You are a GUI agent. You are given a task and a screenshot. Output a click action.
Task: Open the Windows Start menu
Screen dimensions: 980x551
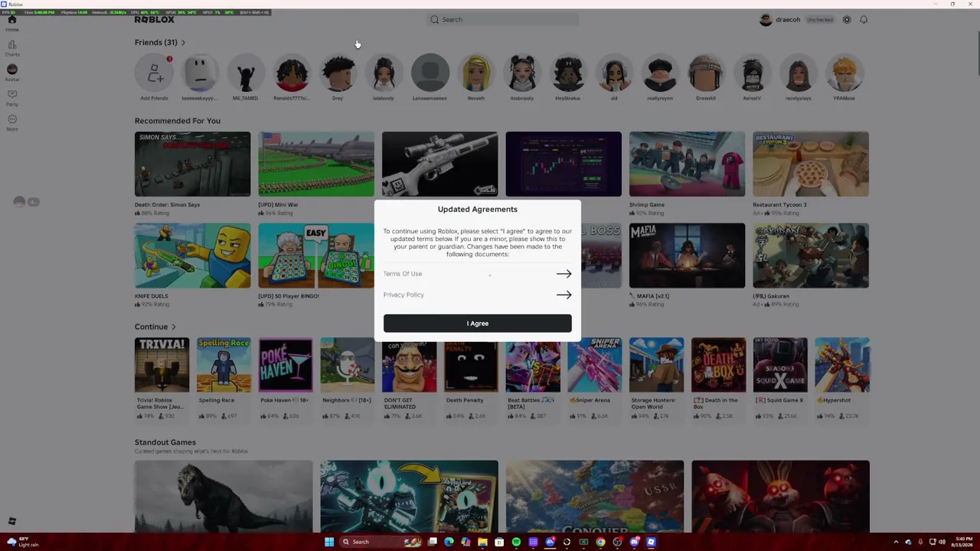329,542
